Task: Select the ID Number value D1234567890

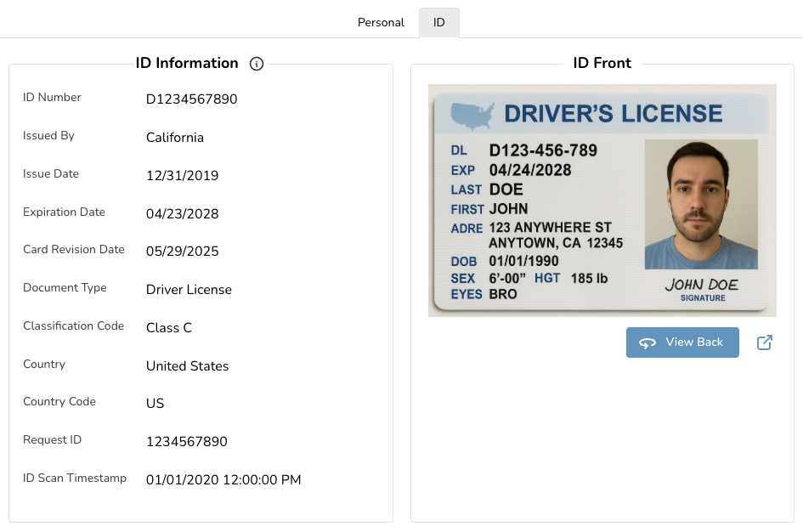Action: 194,99
